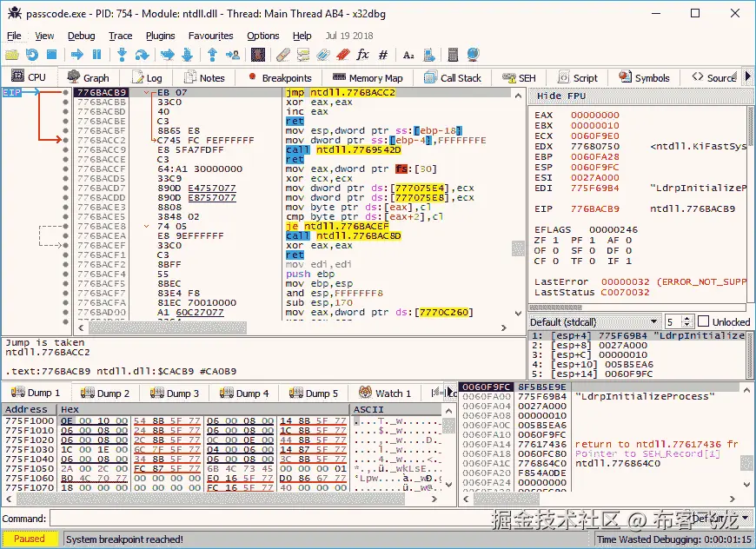Click the Trace Into toolbar icon
756x549 pixels.
tap(168, 55)
